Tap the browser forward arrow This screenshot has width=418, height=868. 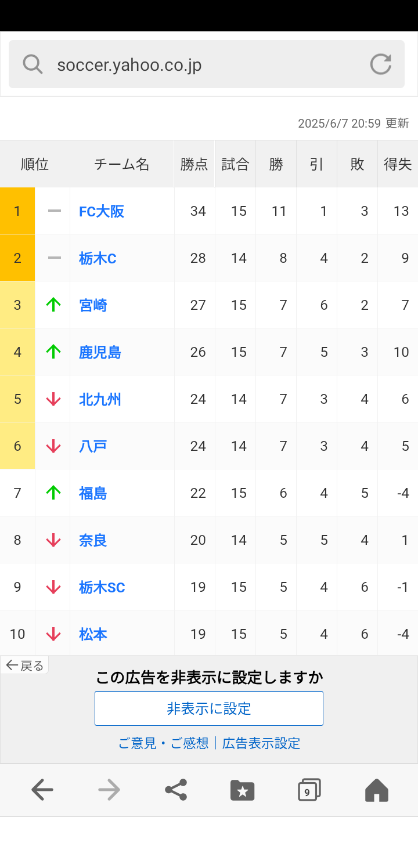coord(109,790)
